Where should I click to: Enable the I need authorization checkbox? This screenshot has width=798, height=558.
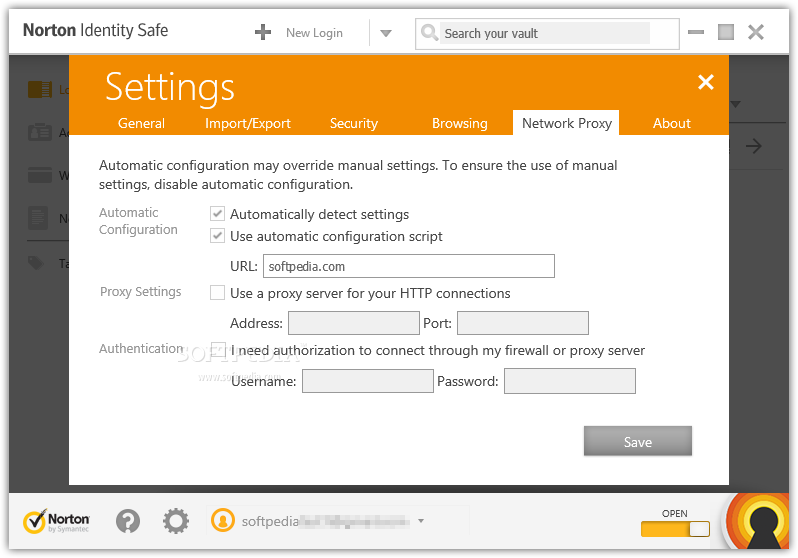(218, 350)
